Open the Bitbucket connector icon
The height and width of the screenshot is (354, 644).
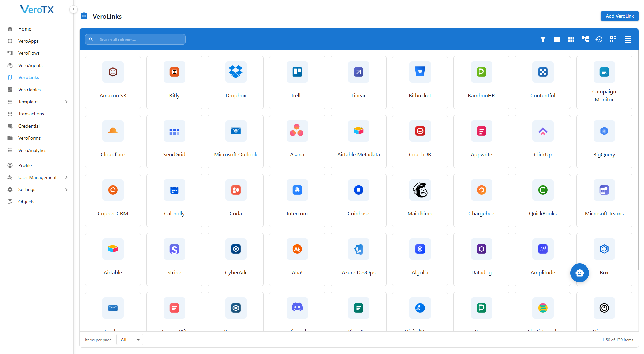click(x=420, y=72)
